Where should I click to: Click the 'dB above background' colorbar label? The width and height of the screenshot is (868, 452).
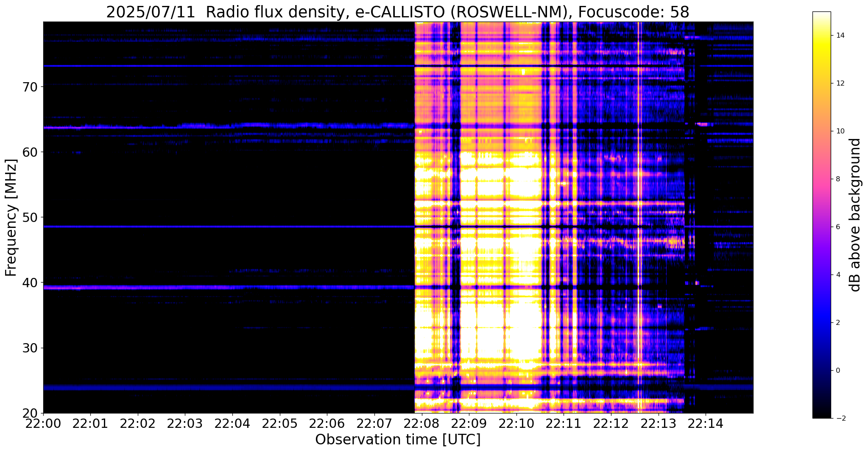[x=855, y=215]
